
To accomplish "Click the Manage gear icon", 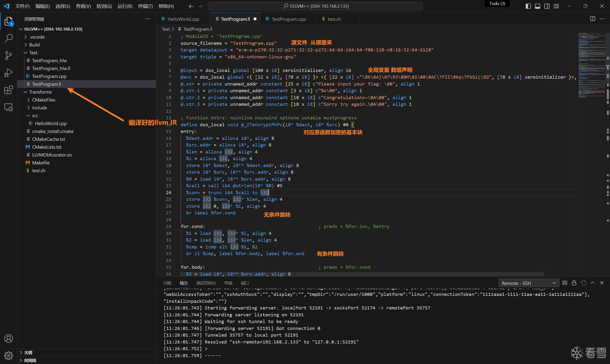I will [9, 355].
